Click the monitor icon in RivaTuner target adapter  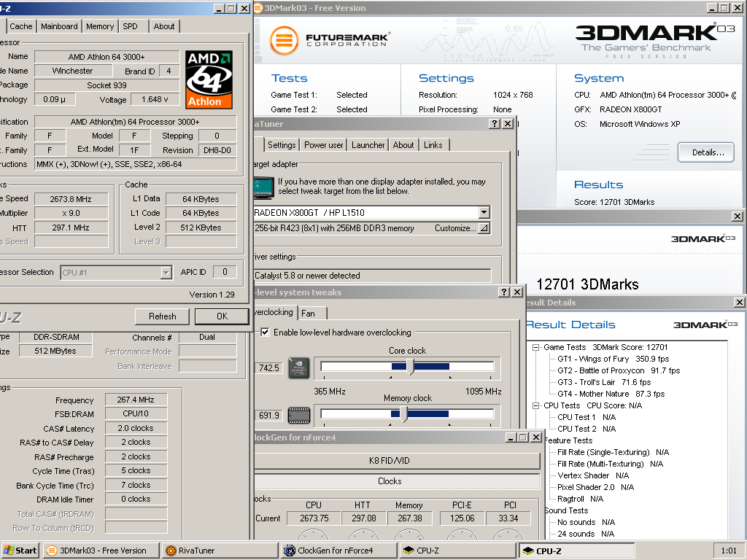[264, 187]
